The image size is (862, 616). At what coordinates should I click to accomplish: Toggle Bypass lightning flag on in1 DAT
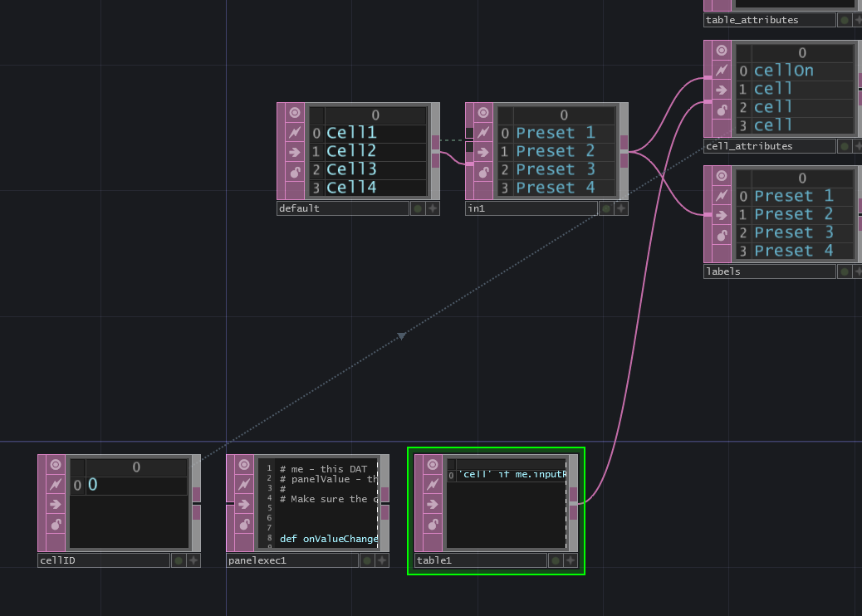point(482,131)
